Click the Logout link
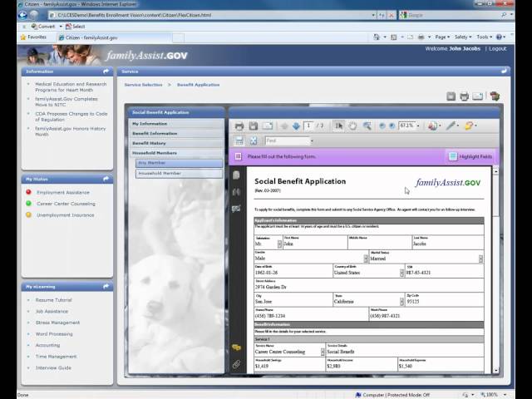532x399 pixels. tap(497, 48)
